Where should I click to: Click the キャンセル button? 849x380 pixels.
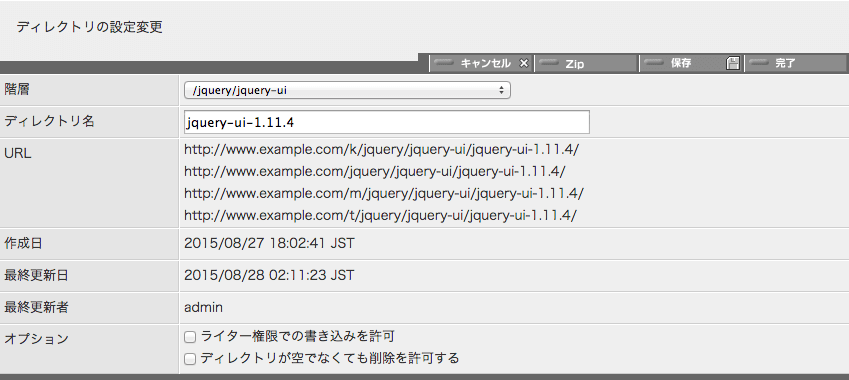(x=481, y=63)
